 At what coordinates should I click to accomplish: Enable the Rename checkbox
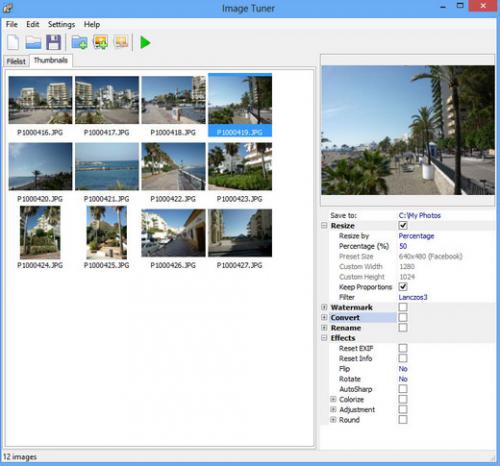pos(403,328)
